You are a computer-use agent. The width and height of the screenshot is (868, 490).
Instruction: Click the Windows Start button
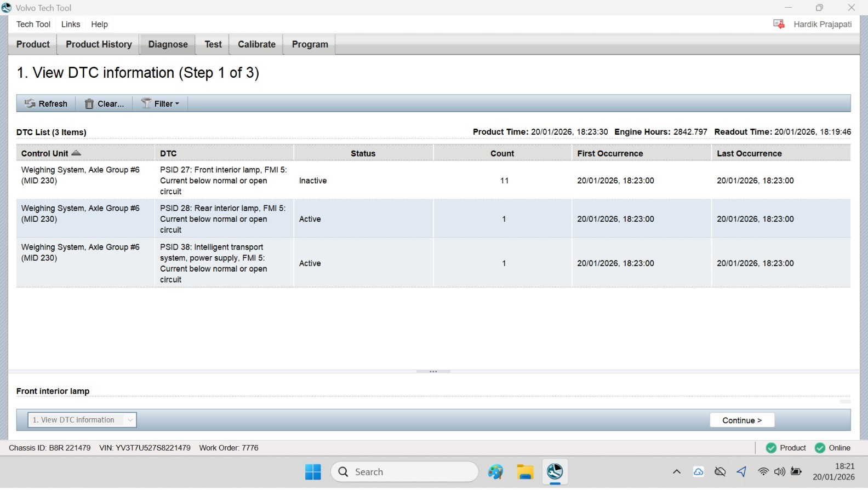tap(313, 471)
